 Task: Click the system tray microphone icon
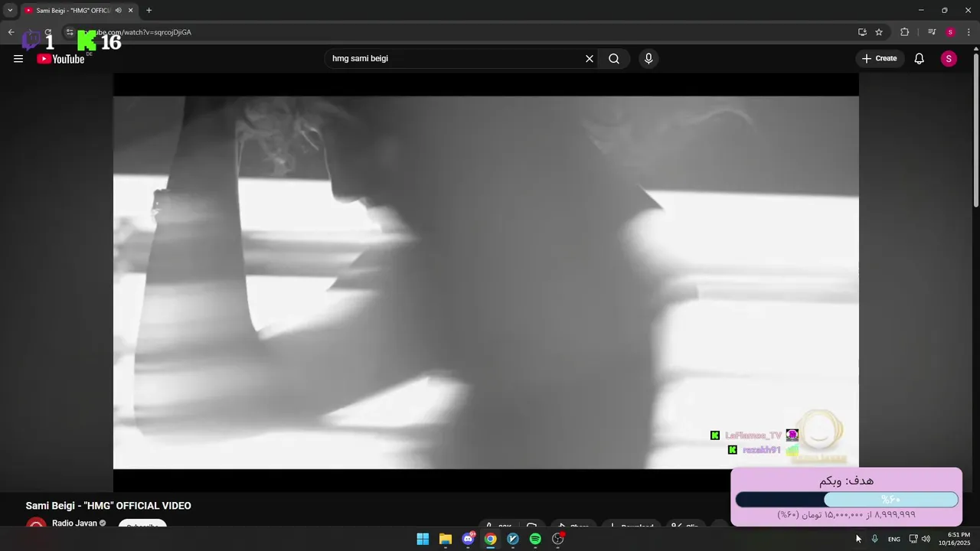(874, 539)
